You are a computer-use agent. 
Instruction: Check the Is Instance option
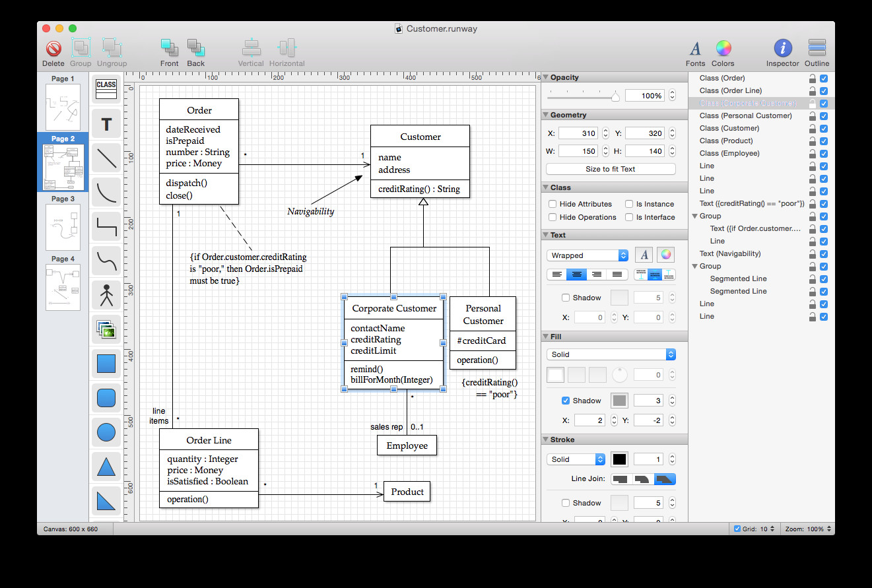click(629, 205)
